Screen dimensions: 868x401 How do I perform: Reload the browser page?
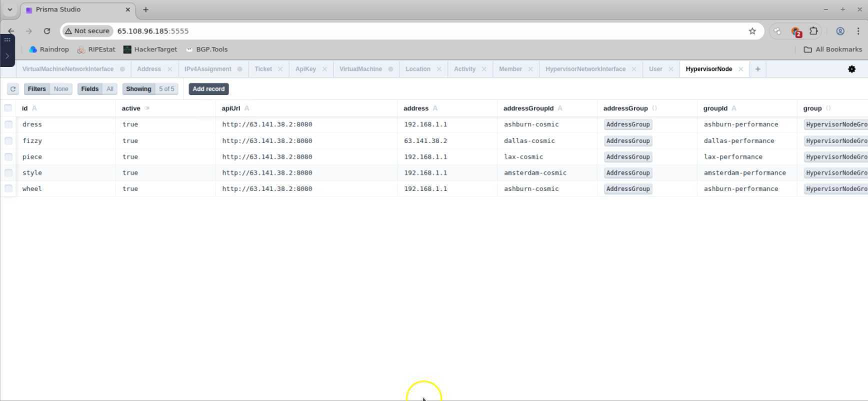pos(47,31)
